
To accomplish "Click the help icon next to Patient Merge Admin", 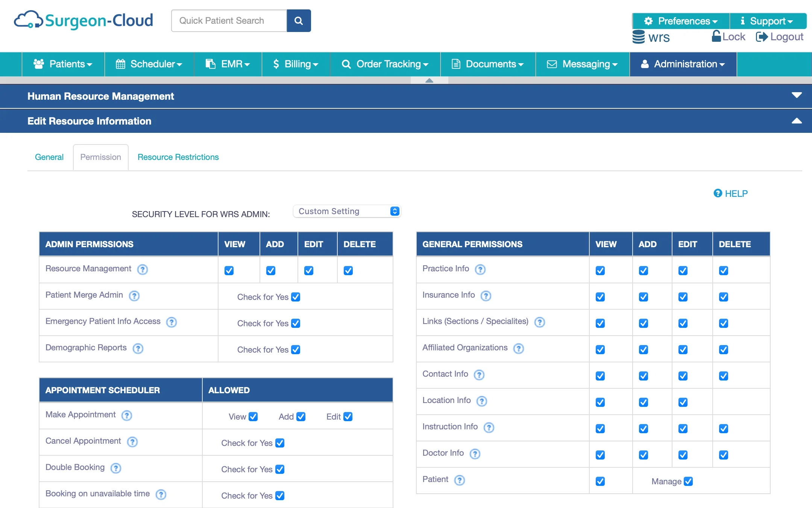I will tap(134, 296).
